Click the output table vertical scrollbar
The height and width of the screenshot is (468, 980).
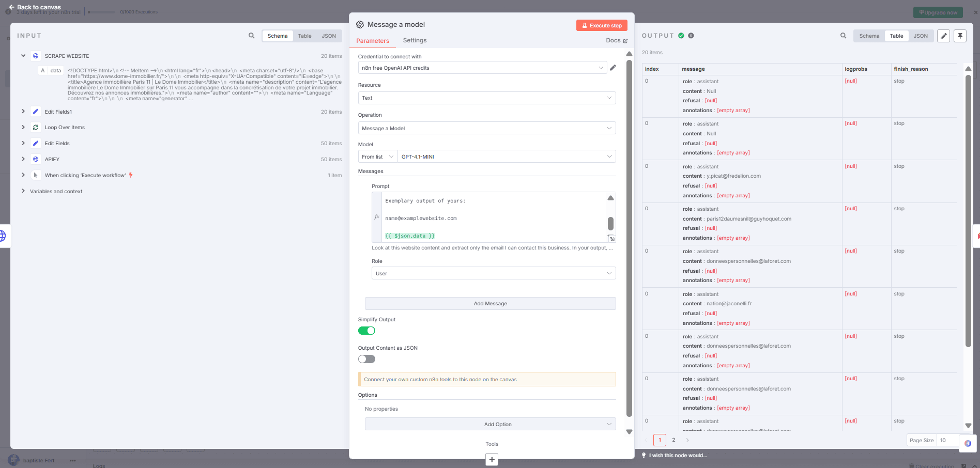[968, 212]
